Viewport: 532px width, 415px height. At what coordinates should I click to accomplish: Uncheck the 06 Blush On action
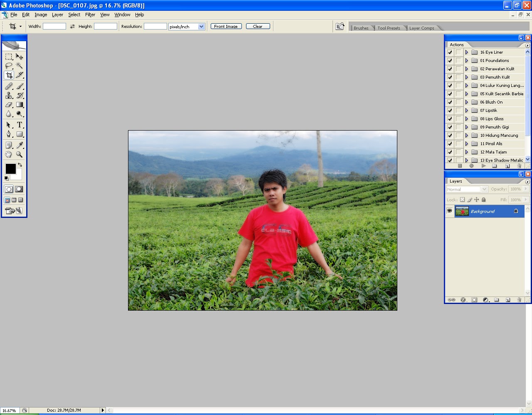pyautogui.click(x=449, y=102)
